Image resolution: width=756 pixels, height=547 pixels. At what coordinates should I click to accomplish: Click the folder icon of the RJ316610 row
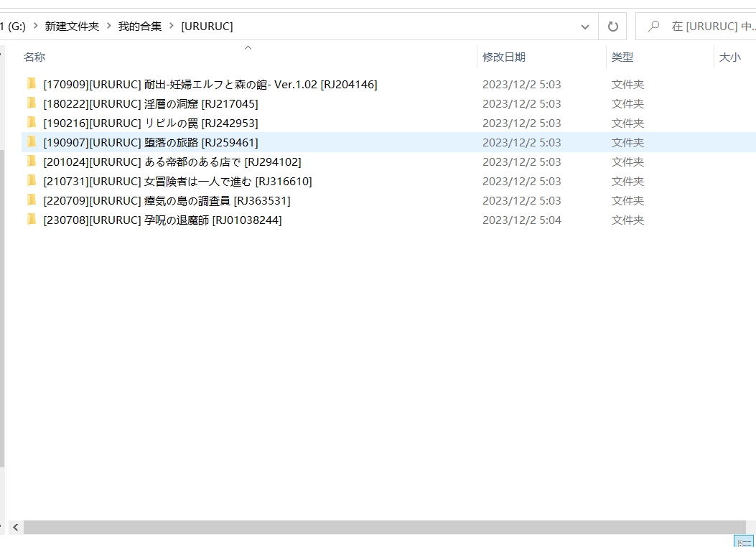click(x=32, y=181)
